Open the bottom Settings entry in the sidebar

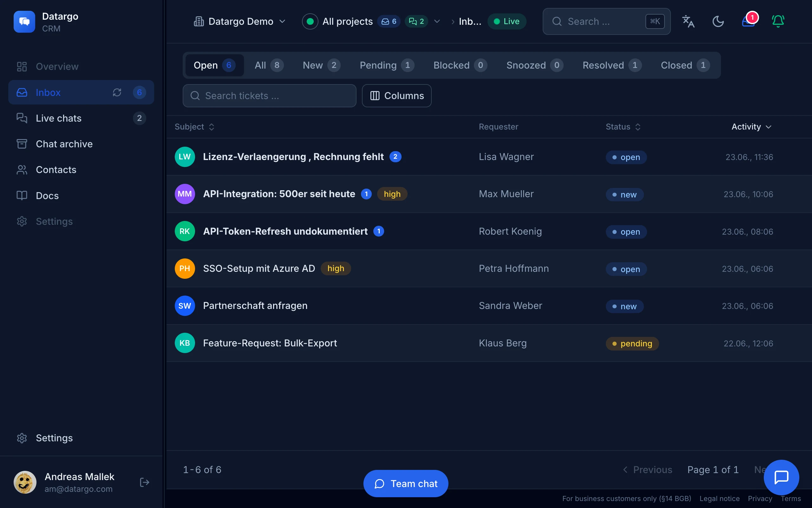coord(81,438)
